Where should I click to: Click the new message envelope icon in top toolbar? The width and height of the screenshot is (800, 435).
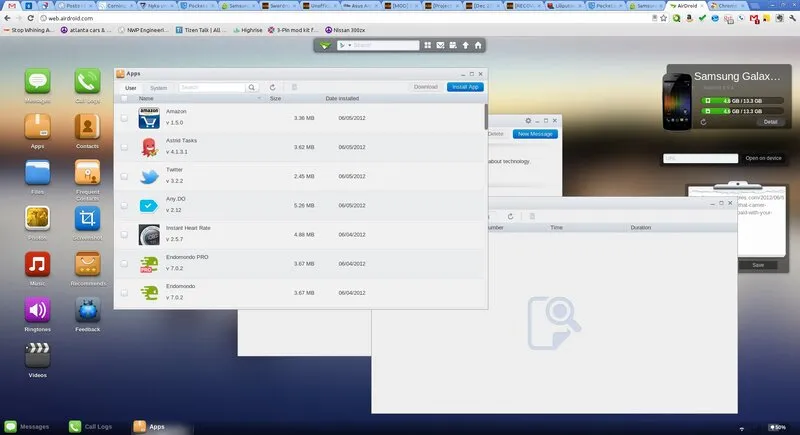(440, 45)
